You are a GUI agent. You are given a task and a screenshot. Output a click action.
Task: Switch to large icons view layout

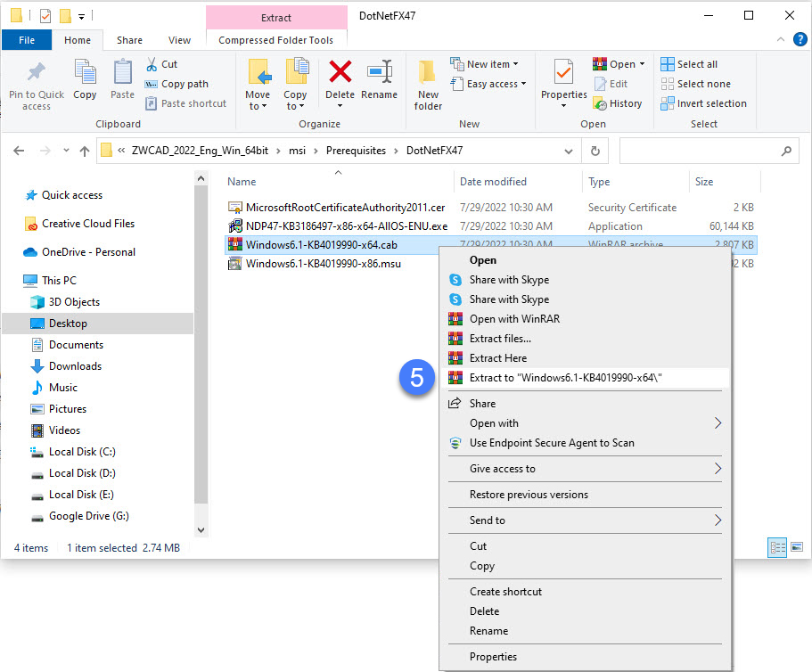(797, 547)
